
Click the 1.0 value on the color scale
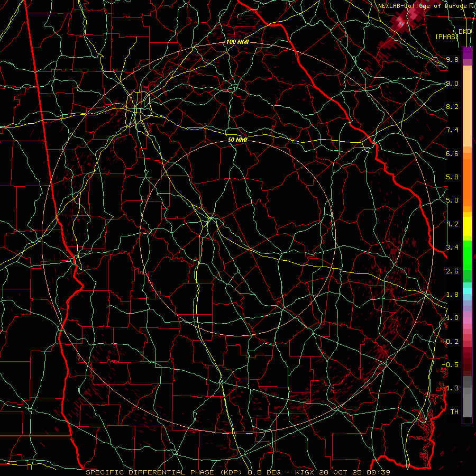click(452, 318)
